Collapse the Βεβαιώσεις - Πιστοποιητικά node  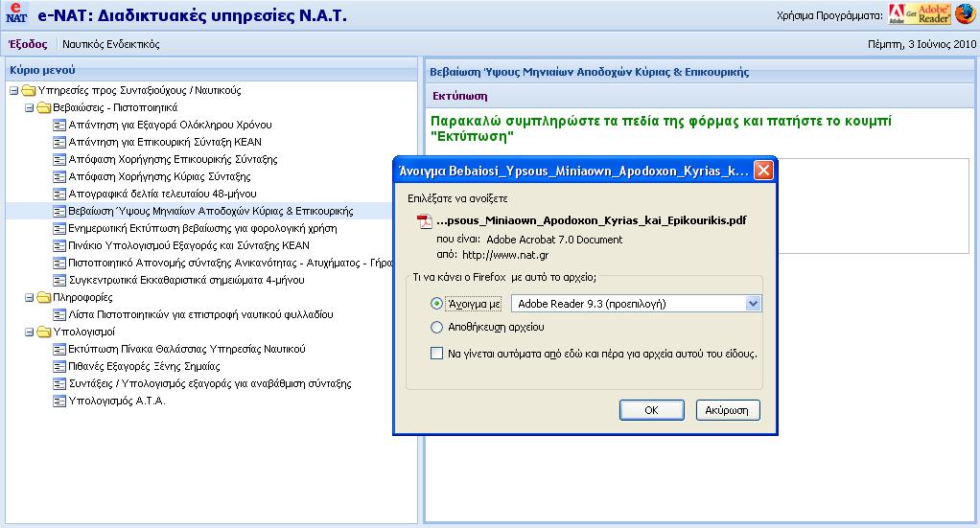pyautogui.click(x=30, y=107)
